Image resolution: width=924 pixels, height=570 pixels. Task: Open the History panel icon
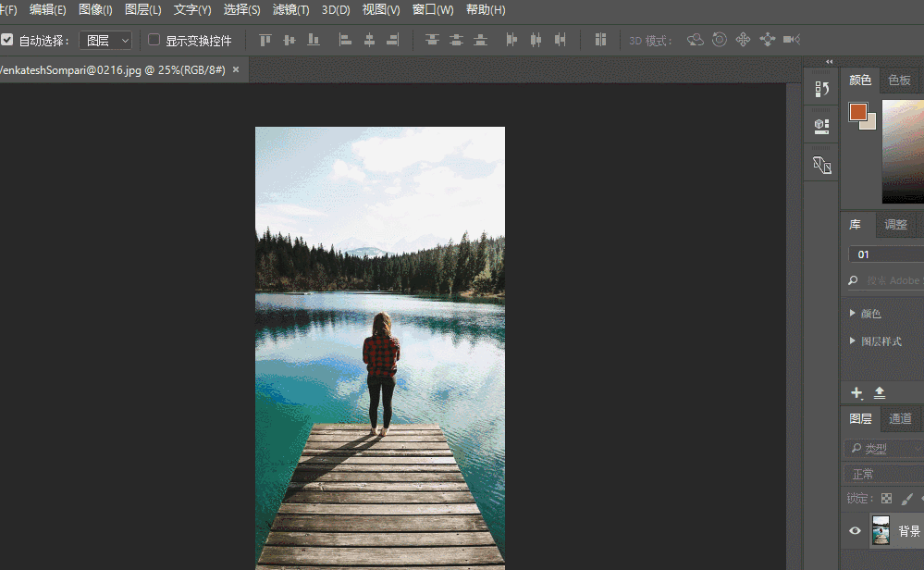821,89
